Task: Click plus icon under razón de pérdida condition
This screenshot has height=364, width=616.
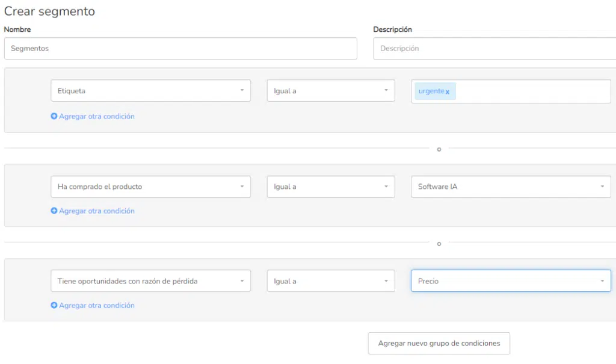Action: (x=54, y=306)
